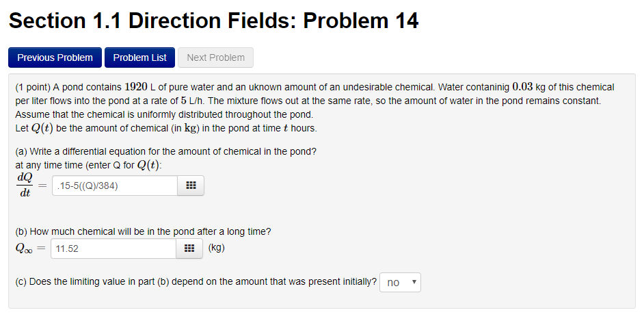Image resolution: width=644 pixels, height=319 pixels.
Task: Open the Problem List
Action: click(x=139, y=58)
